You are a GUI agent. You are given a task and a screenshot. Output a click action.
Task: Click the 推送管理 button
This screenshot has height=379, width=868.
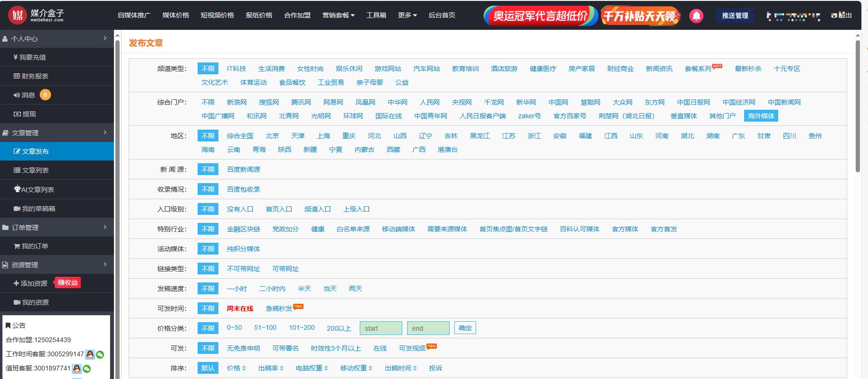coord(735,16)
